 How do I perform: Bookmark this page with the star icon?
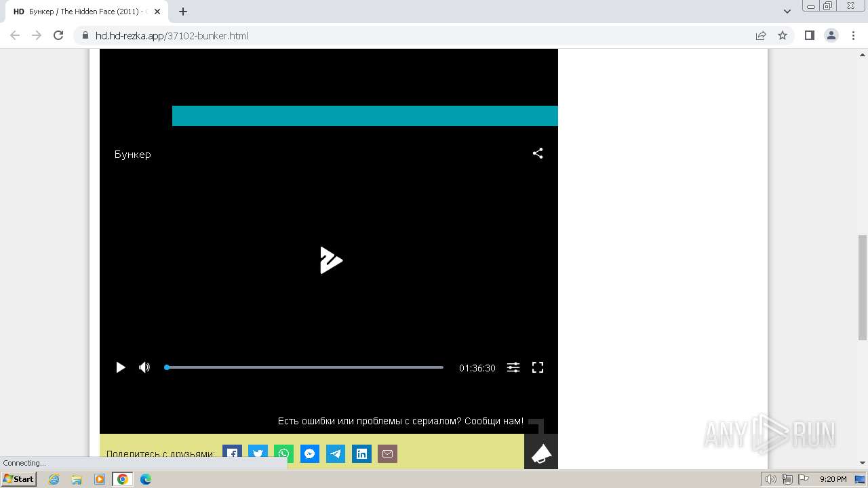pyautogui.click(x=783, y=35)
